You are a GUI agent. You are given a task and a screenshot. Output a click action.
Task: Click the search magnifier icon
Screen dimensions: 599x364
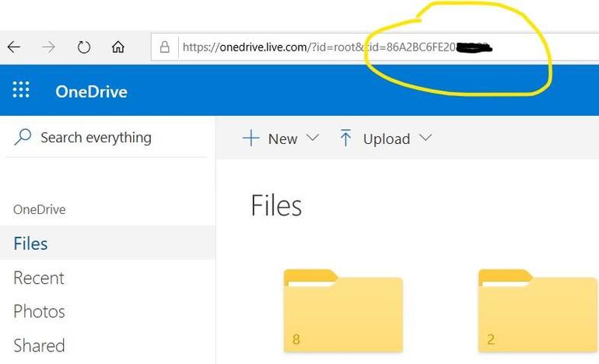(23, 137)
